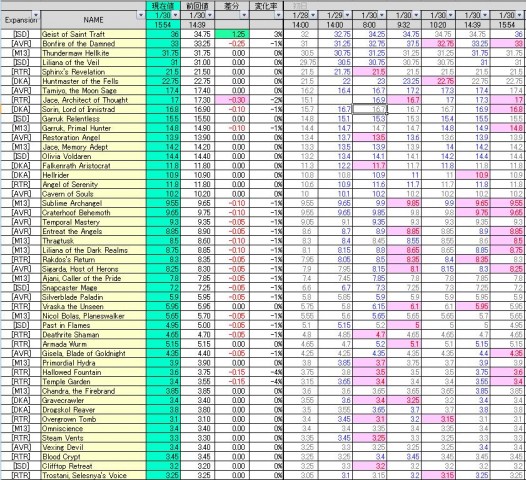Select the Jace, Architect of Thought cell
Viewport: 526px width, 480px height.
(x=93, y=100)
